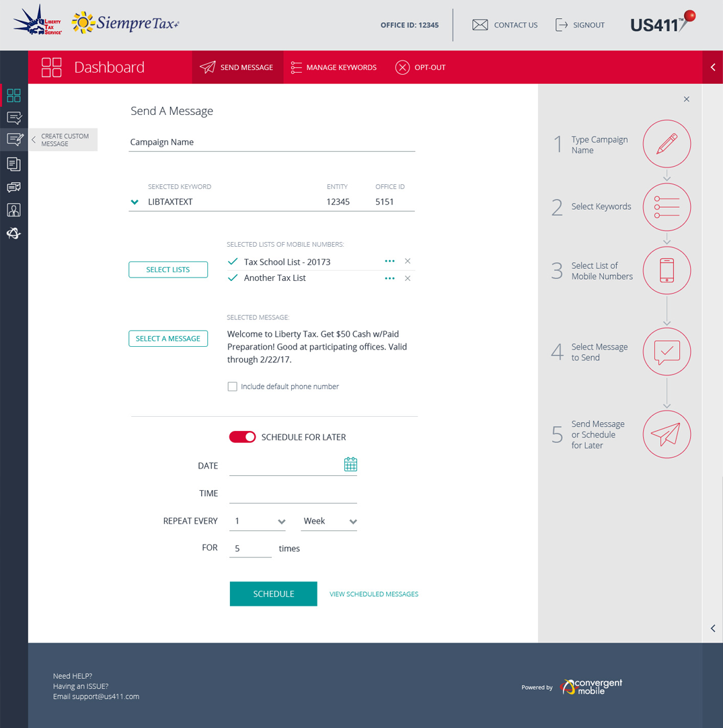Viewport: 723px width, 728px height.
Task: Expand the LIBTAXTEXT keyword chevron
Action: [x=135, y=202]
